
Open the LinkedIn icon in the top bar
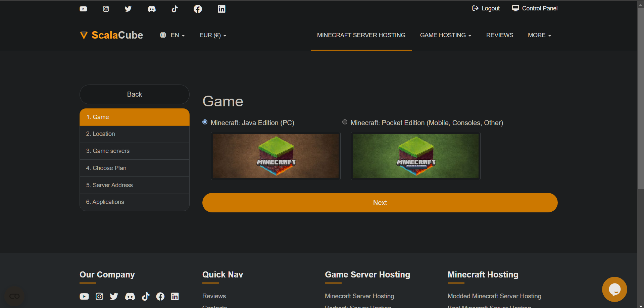[221, 9]
